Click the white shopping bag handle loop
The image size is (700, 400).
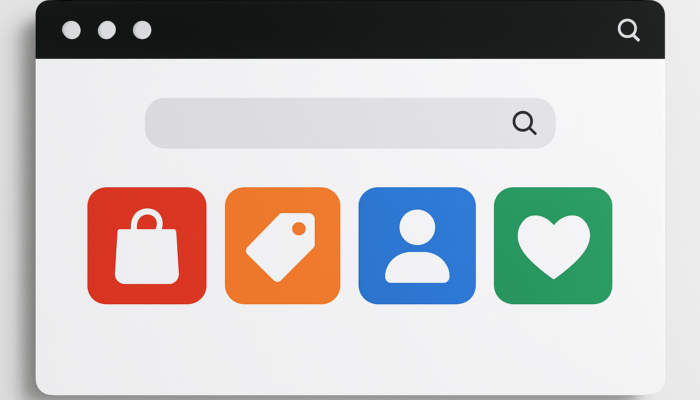pyautogui.click(x=147, y=219)
